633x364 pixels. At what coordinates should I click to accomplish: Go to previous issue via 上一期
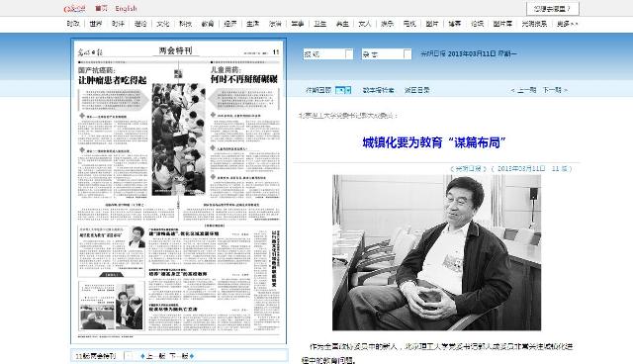tap(523, 90)
